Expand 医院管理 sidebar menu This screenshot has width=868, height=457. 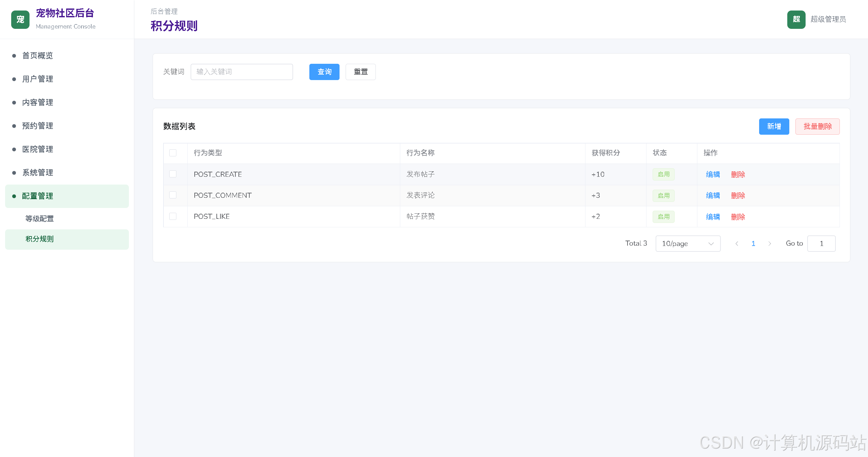[67, 149]
